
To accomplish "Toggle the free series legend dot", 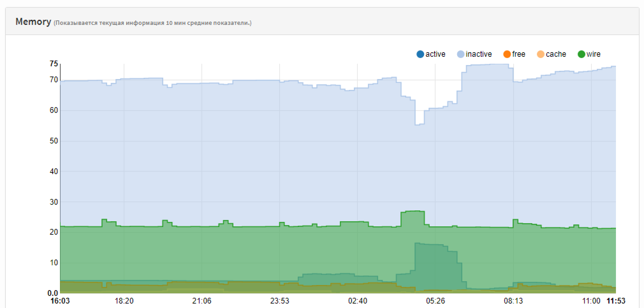I will point(507,54).
